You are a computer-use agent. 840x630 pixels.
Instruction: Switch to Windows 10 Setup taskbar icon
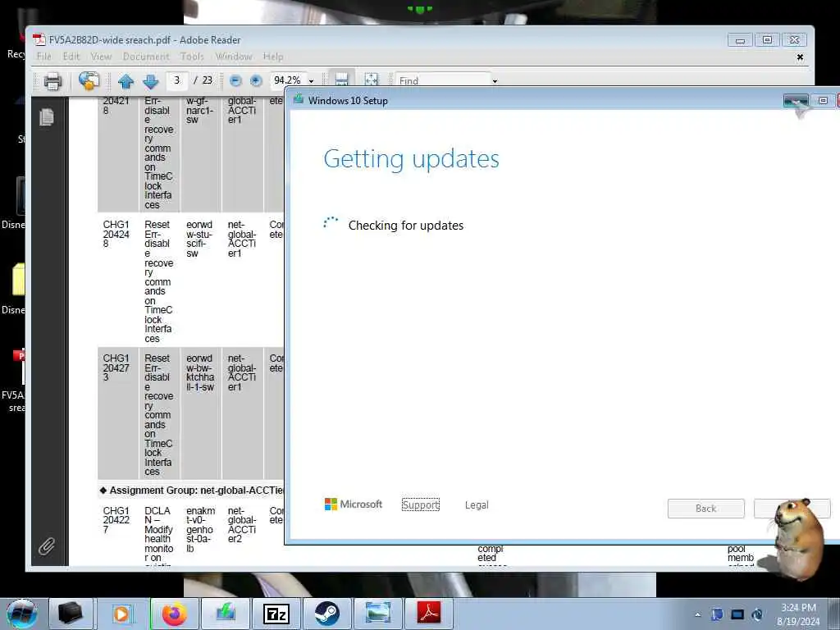click(226, 614)
